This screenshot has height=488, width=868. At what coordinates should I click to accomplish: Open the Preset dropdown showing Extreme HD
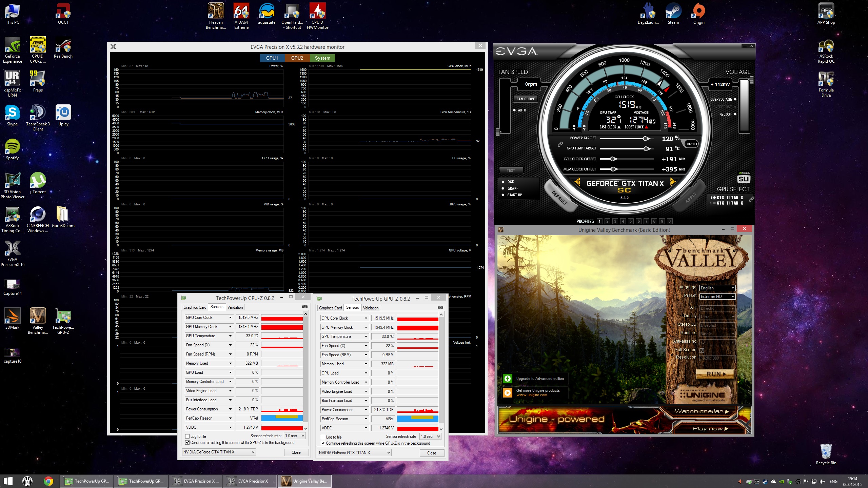tap(717, 297)
